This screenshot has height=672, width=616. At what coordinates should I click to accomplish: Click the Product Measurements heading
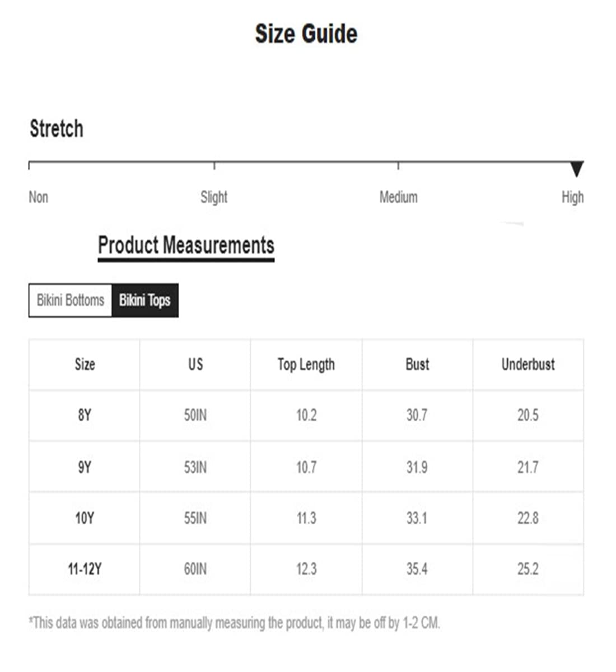(x=186, y=245)
